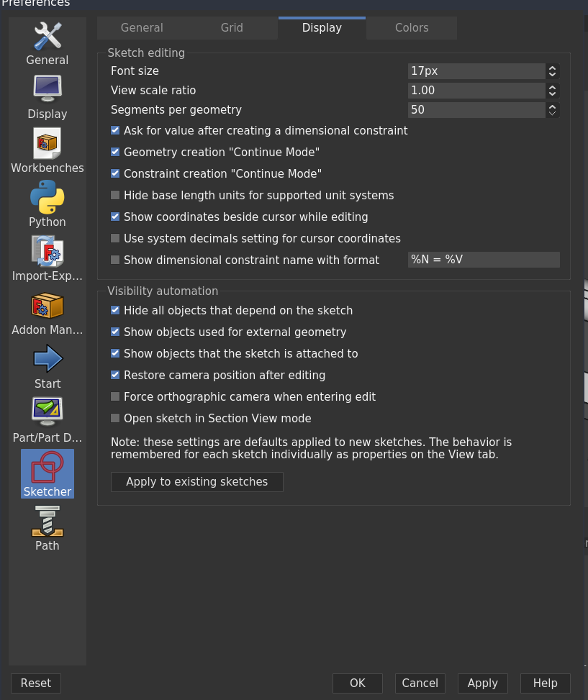
Task: Click the Apply to existing sketches button
Action: pyautogui.click(x=196, y=482)
